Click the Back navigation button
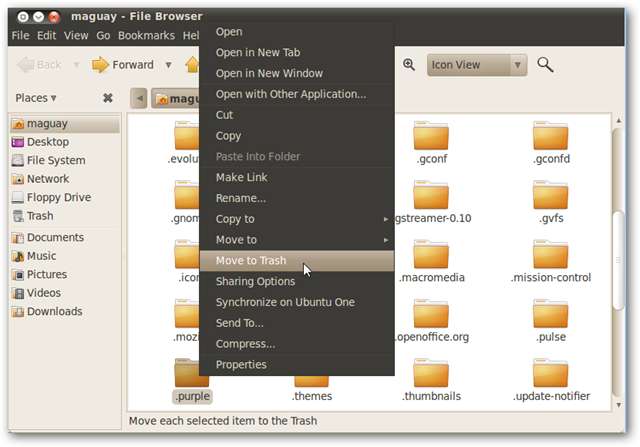Viewport: 640px width, 447px height. coord(39,64)
